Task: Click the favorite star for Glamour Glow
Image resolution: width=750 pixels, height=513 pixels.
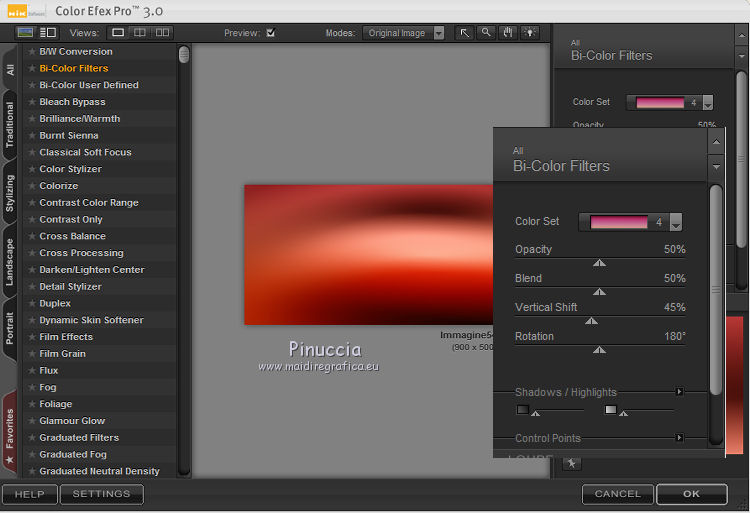Action: [32, 421]
